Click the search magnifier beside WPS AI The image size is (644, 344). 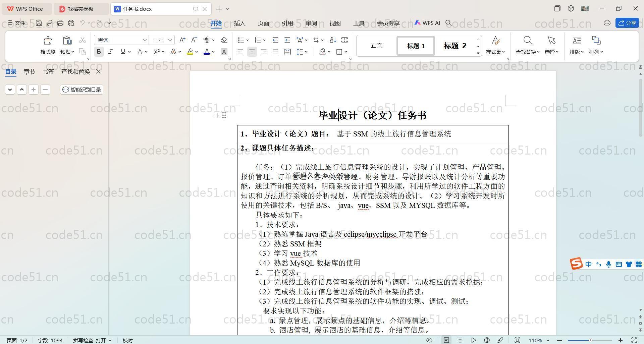point(448,23)
